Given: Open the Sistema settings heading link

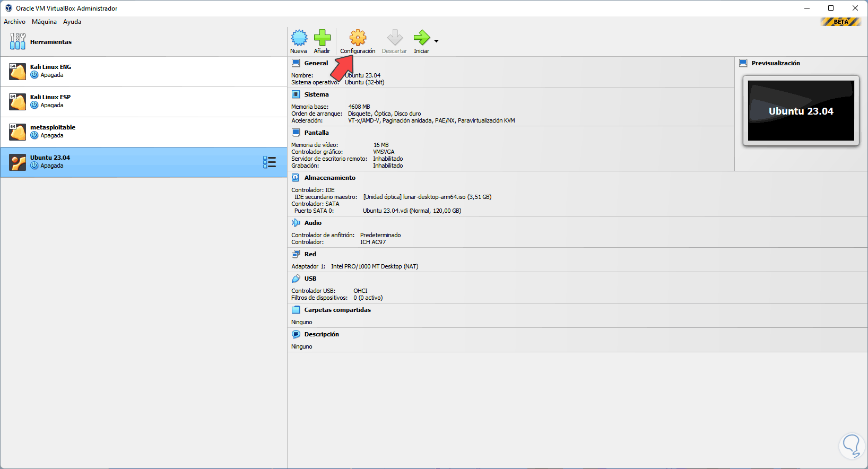Looking at the screenshot, I should [x=317, y=94].
